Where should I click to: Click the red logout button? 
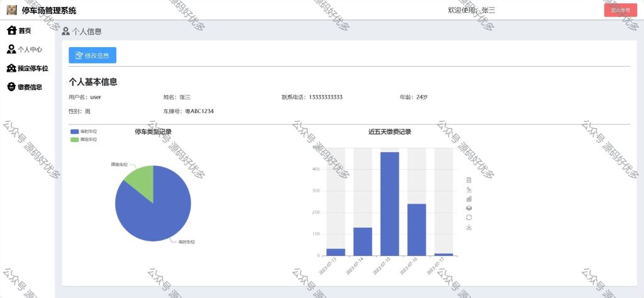coord(621,10)
